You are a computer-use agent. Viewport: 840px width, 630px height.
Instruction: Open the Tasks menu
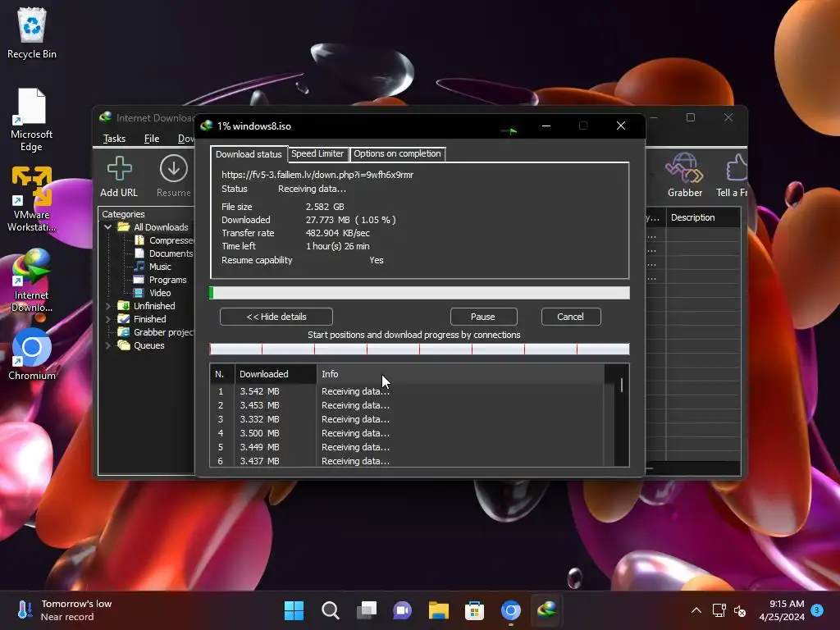114,139
